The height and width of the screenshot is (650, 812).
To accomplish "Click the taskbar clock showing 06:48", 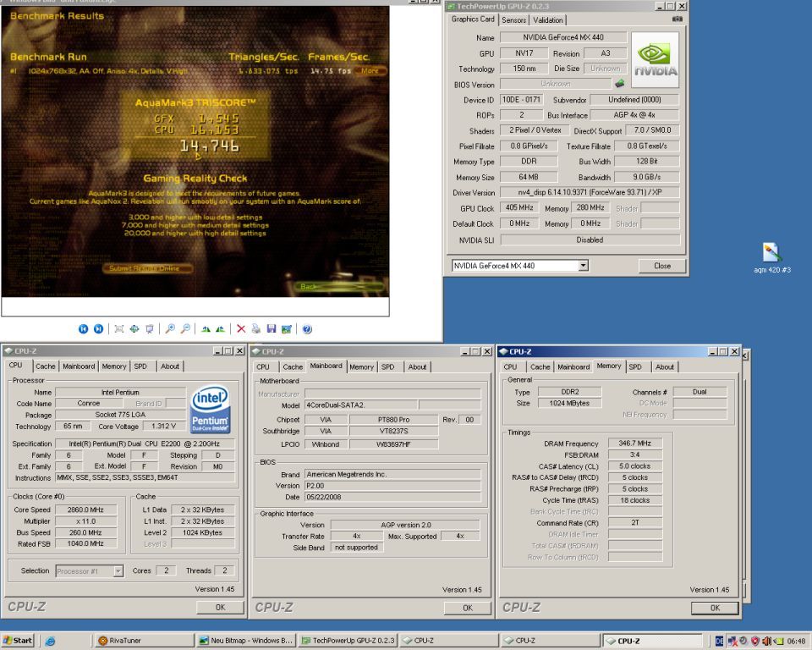I will (797, 642).
